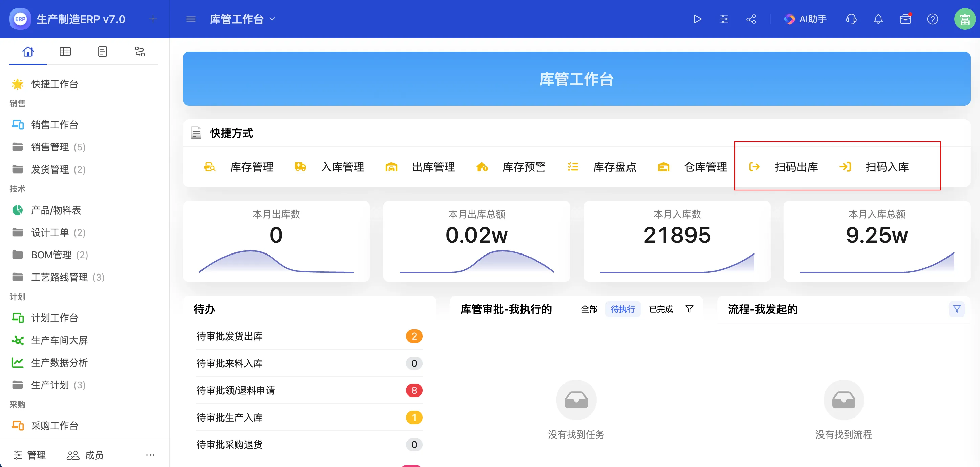Open the more options ellipsis in the sidebar
This screenshot has height=467, width=980.
[x=150, y=455]
